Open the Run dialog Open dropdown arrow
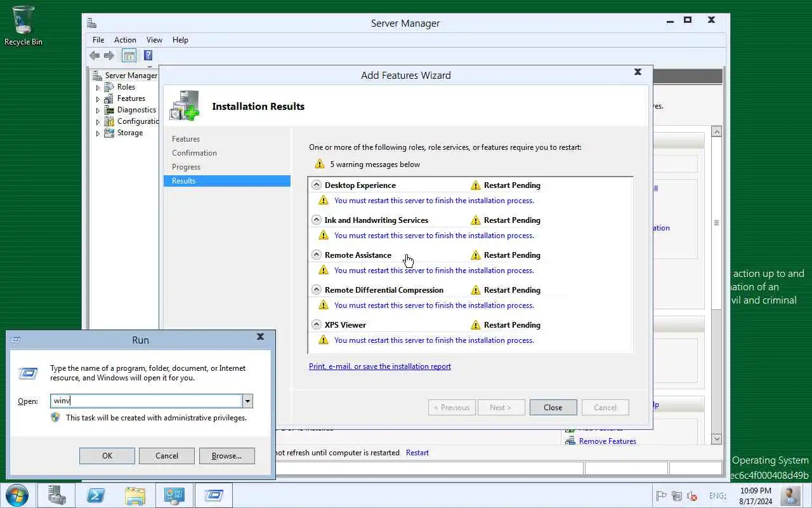Screen dimensions: 812x508 point(248,401)
